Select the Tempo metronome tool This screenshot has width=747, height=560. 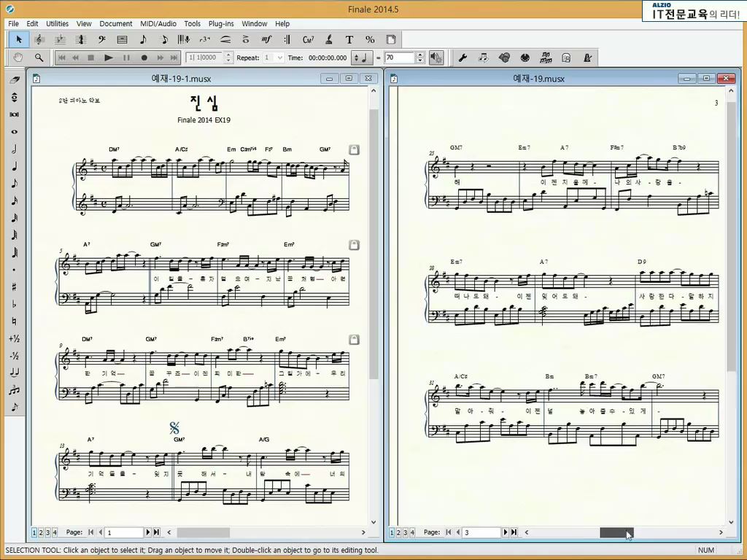point(587,58)
